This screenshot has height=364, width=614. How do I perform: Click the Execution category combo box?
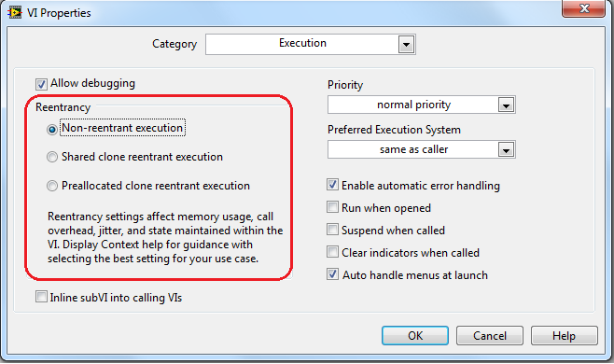point(310,44)
